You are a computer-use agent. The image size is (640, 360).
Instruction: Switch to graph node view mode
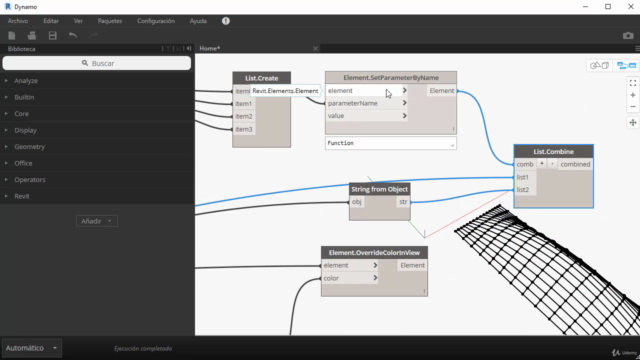(626, 65)
